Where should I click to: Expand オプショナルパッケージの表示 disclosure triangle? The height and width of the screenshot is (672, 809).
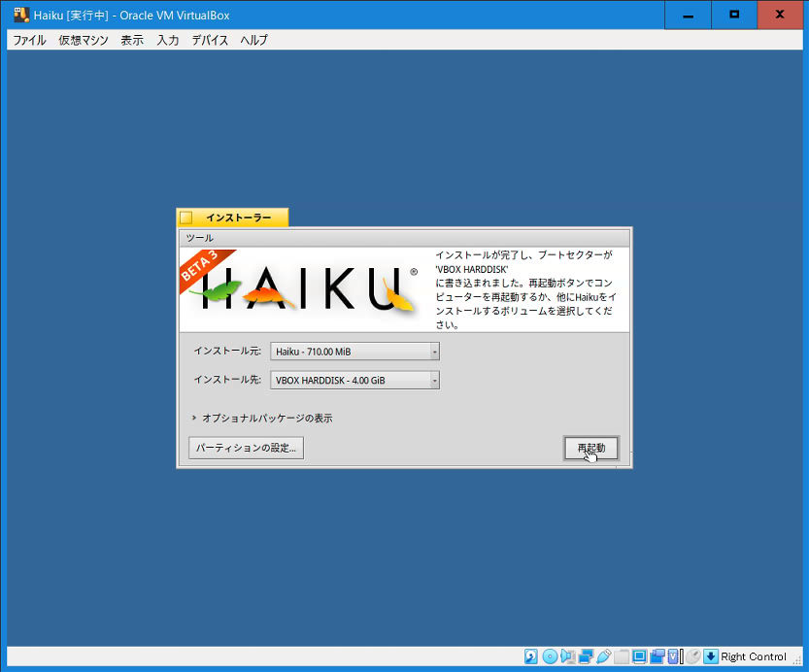194,418
